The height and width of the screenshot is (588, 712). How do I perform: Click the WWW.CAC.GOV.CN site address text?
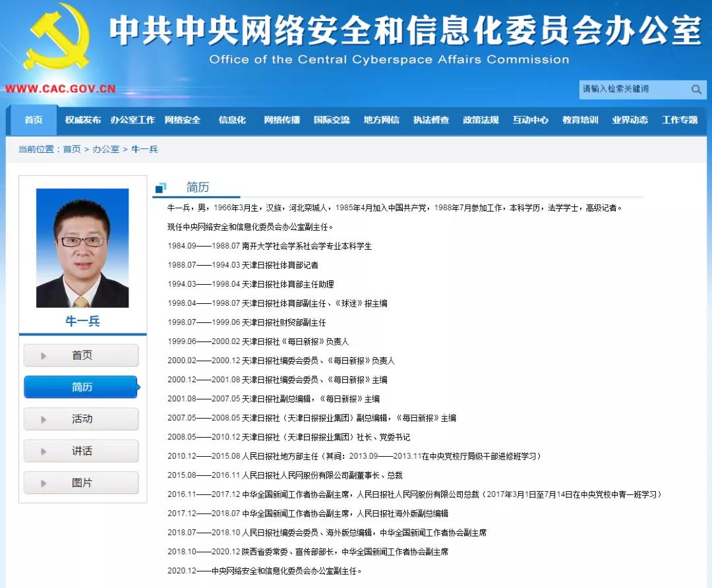coord(61,88)
